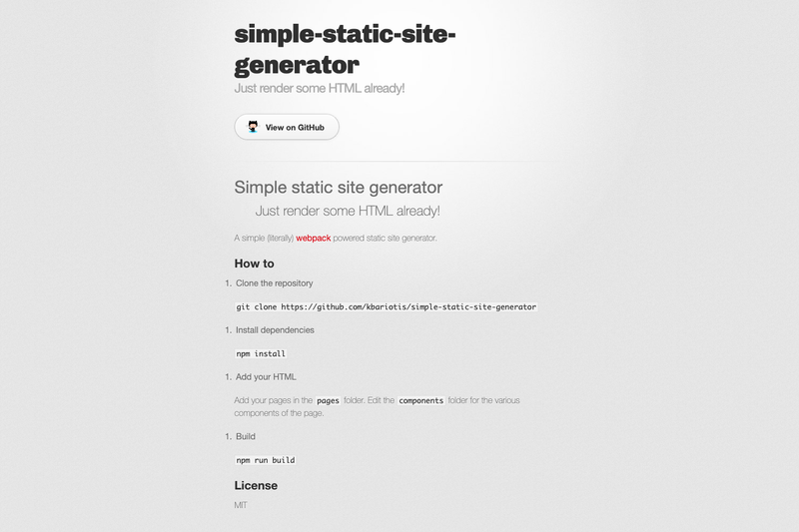Click the simple-static-site-generator page title

(x=345, y=49)
